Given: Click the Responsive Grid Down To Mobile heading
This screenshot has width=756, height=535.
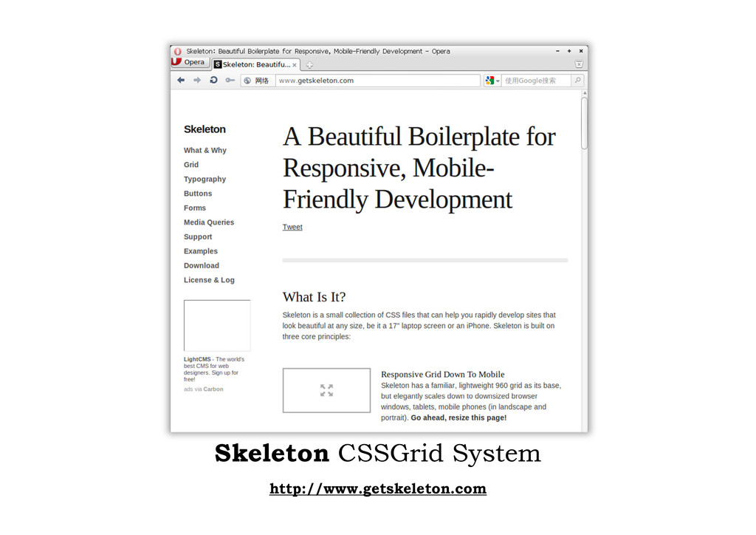Looking at the screenshot, I should pos(443,375).
